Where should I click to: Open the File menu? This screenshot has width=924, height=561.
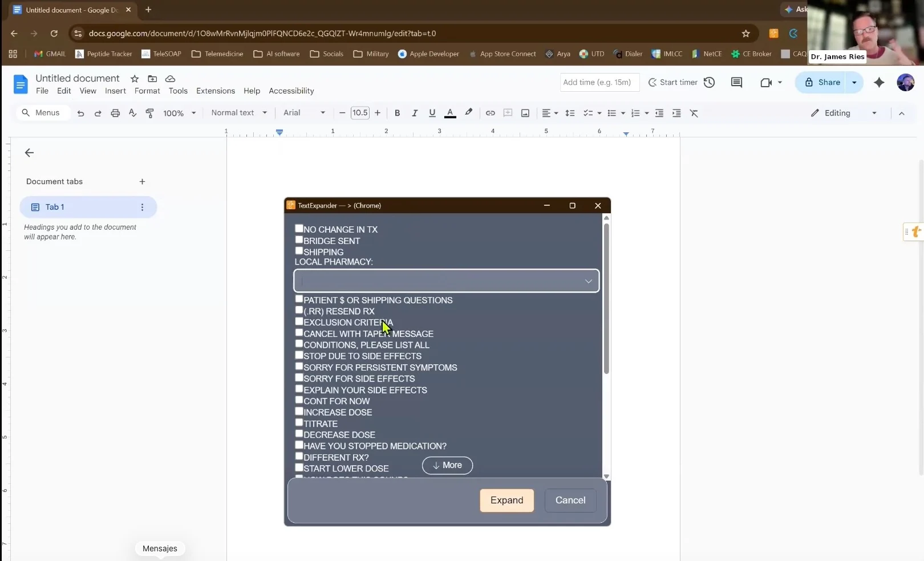tap(42, 91)
